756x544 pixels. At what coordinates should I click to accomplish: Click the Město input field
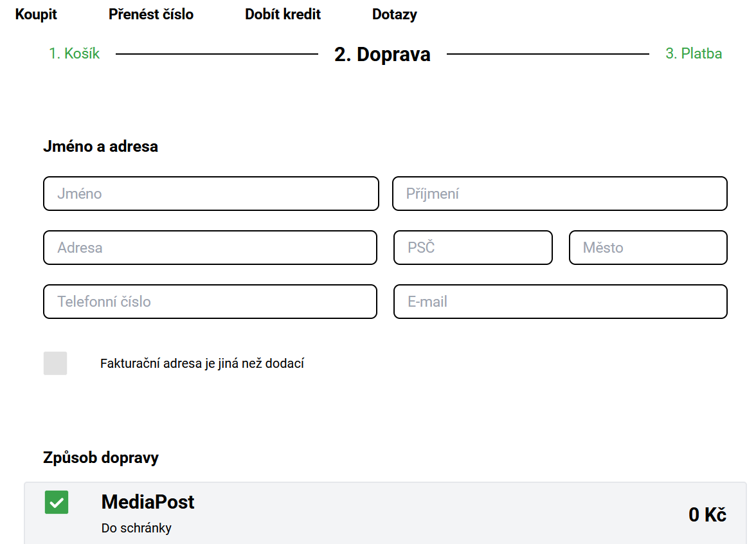pyautogui.click(x=648, y=248)
